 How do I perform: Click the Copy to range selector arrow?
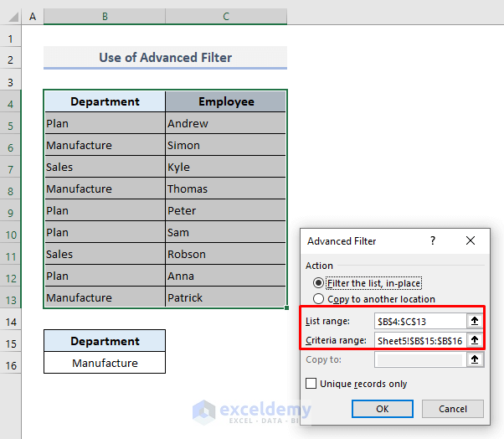coord(475,359)
